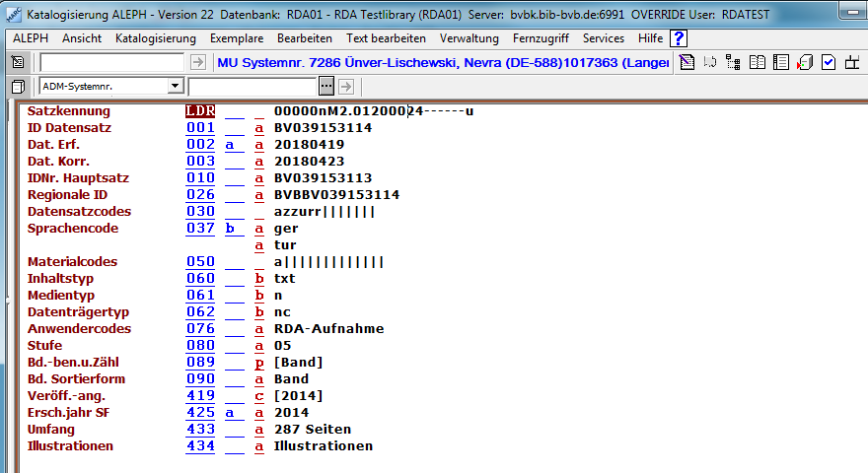868x473 pixels.
Task: Show full record list view icon
Action: pos(780,62)
